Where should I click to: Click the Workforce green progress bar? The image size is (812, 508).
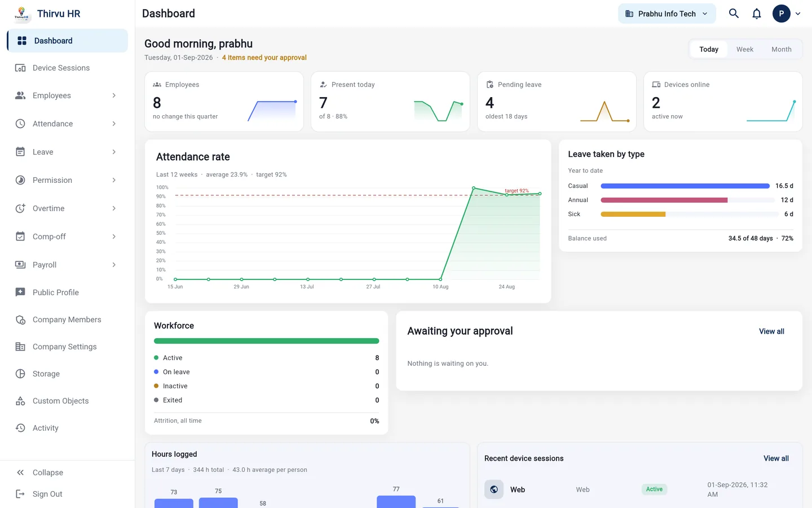point(267,341)
